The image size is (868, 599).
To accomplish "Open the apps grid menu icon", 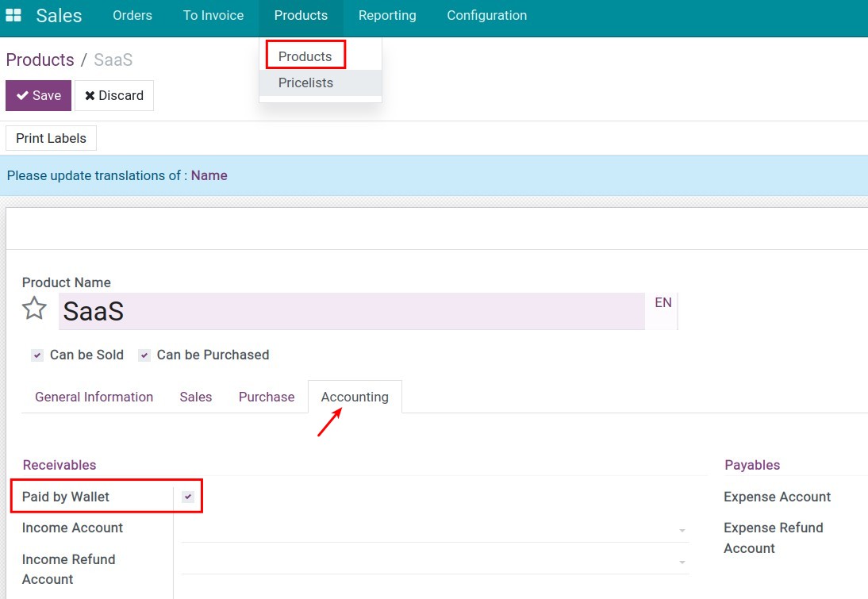I will [13, 15].
